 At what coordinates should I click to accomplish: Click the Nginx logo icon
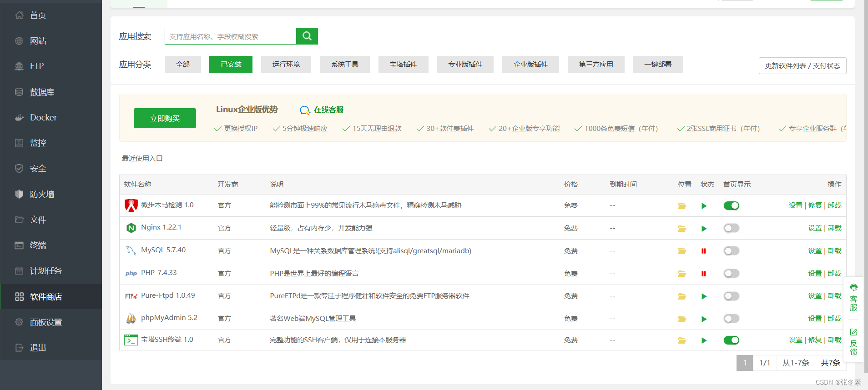[131, 228]
